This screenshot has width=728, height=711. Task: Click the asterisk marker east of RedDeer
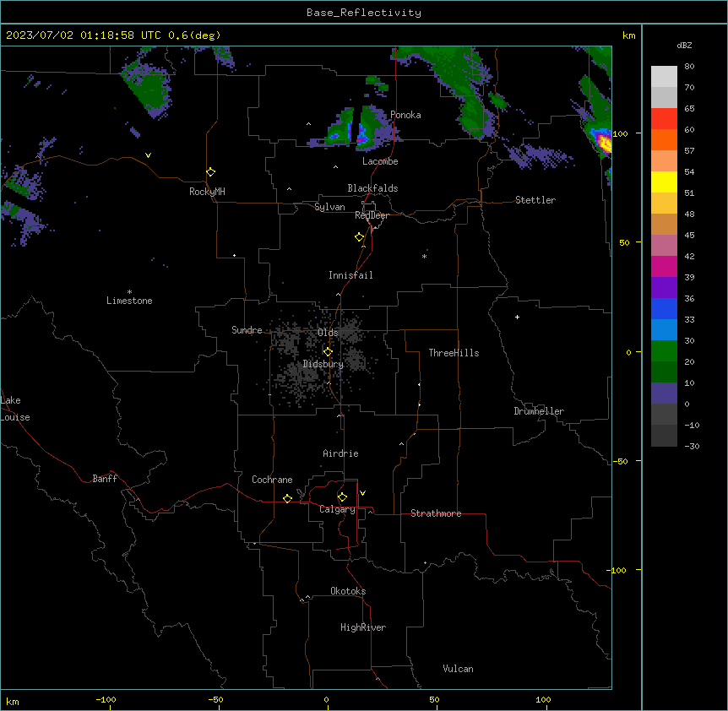click(x=424, y=256)
